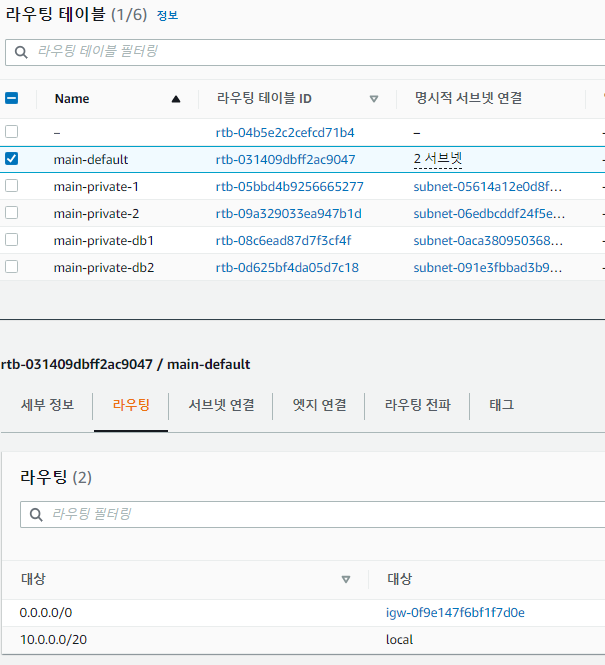Open the 서브넷 연결 tab
Viewport: 605px width, 665px height.
(221, 405)
